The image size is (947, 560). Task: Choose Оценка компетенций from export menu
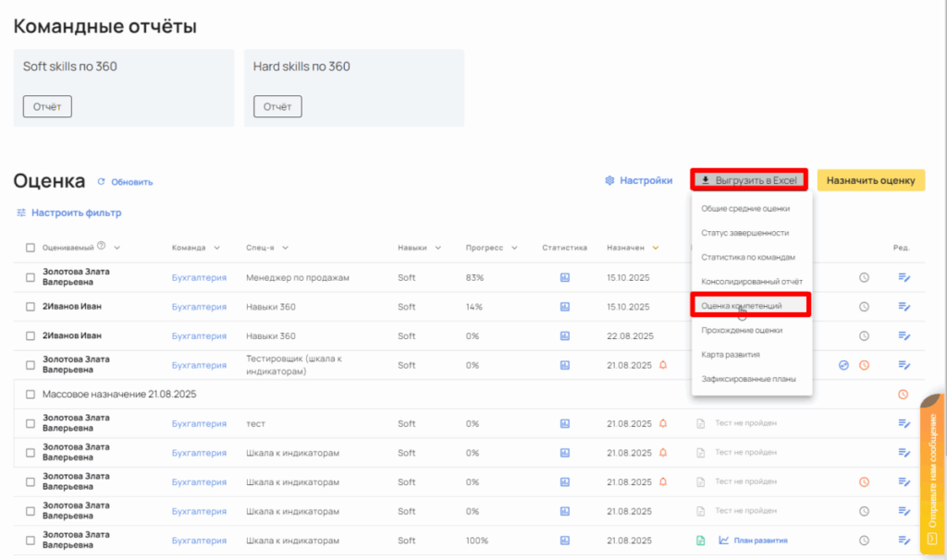pyautogui.click(x=742, y=305)
